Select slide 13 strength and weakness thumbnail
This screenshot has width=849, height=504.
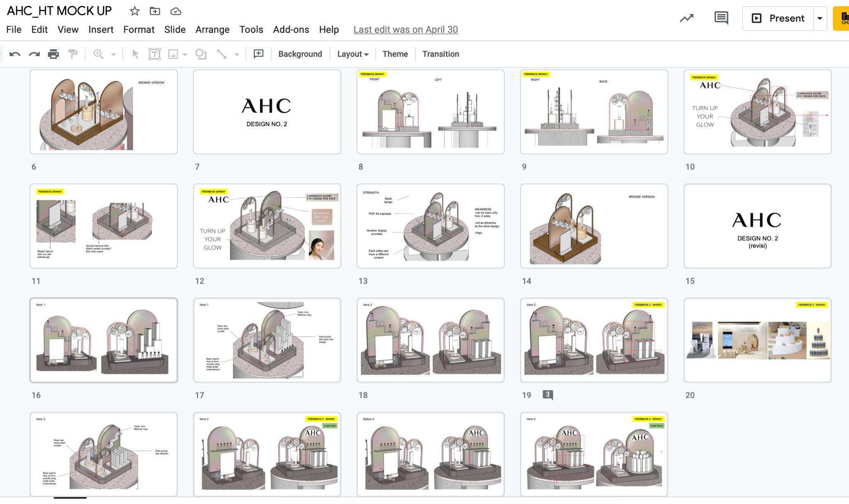click(430, 226)
